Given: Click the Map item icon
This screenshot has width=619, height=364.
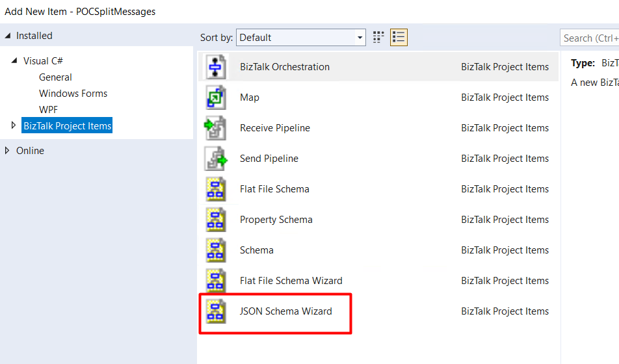Looking at the screenshot, I should [x=216, y=97].
